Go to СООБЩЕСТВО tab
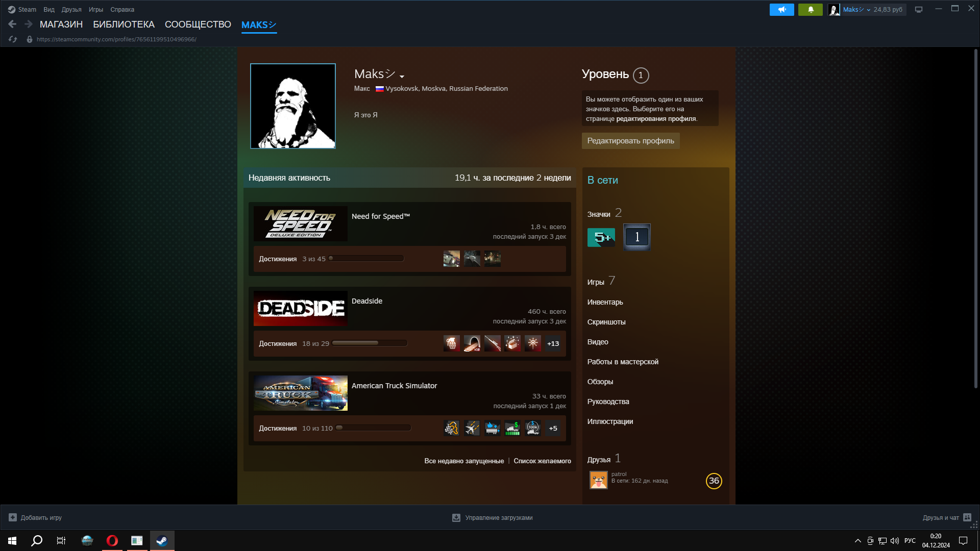This screenshot has height=551, width=980. click(x=198, y=24)
